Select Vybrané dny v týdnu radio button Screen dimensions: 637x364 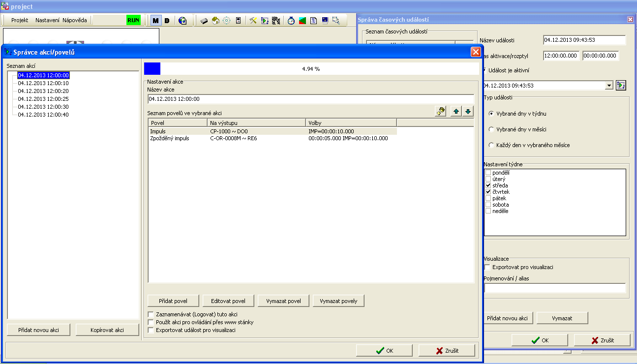pyautogui.click(x=491, y=114)
